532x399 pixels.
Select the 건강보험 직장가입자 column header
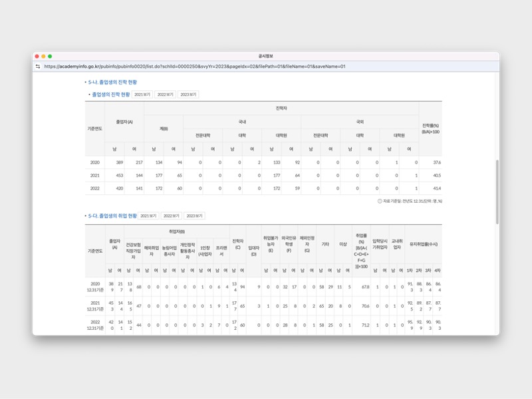[133, 251]
